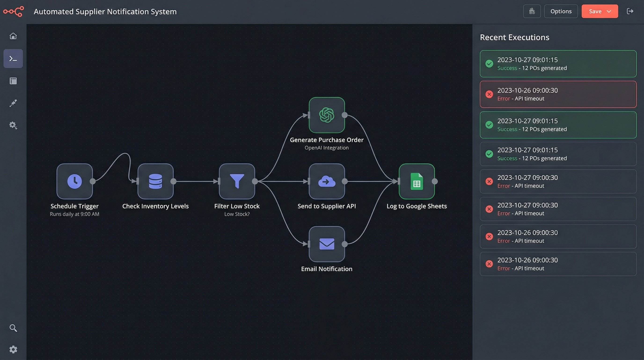Click the search magnifier in sidebar

coord(13,328)
